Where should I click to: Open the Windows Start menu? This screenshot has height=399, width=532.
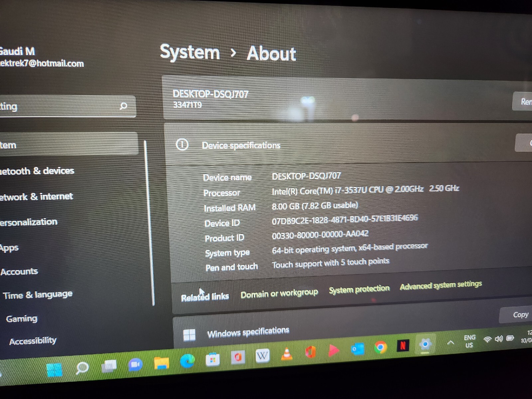(55, 369)
